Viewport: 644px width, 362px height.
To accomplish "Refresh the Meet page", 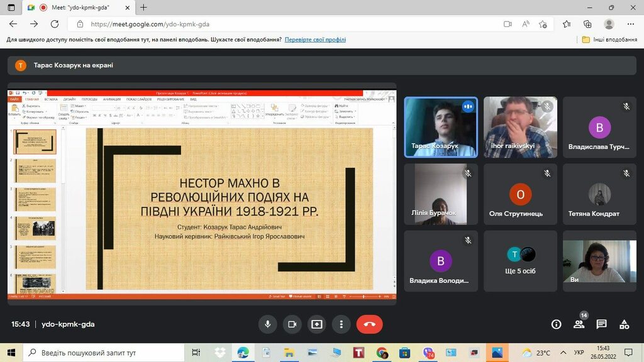I will tap(55, 24).
